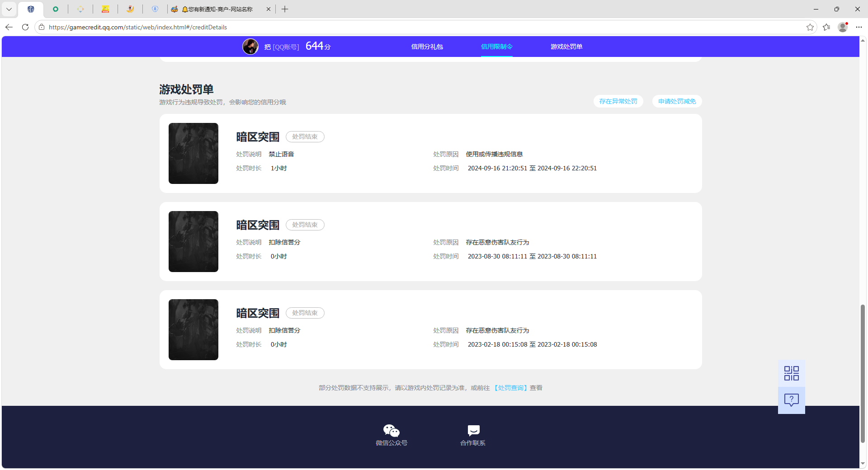Show the QR code floating button
Screen dimensions: 868x470
point(791,373)
